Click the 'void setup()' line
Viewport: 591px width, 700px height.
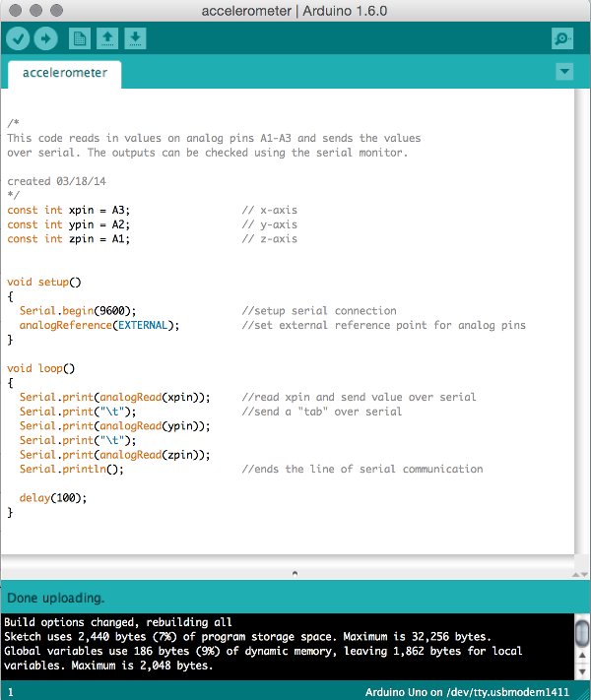pos(43,283)
